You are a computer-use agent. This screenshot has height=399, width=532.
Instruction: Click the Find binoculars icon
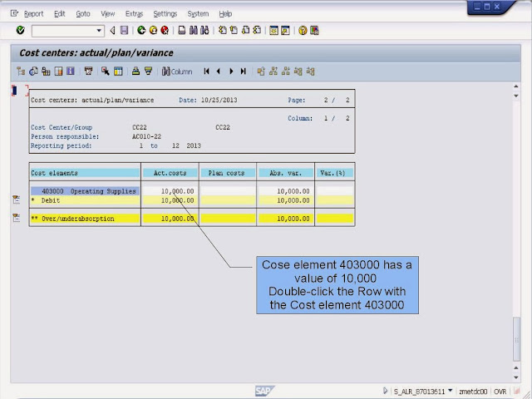click(x=194, y=31)
